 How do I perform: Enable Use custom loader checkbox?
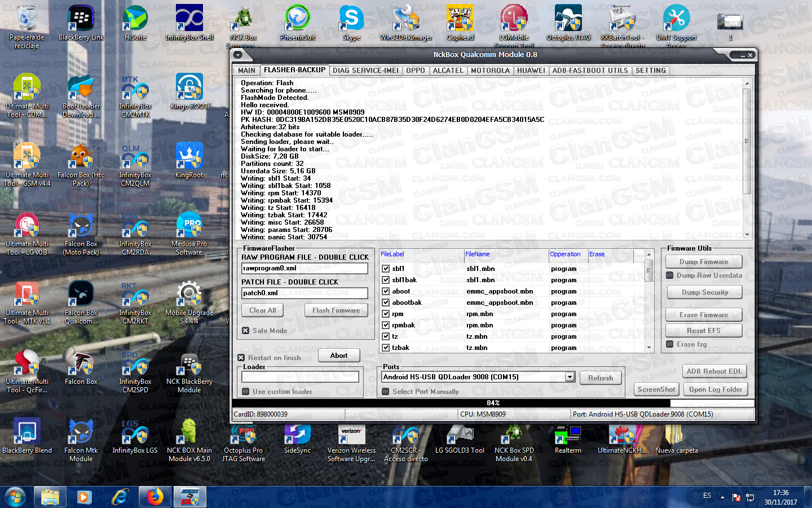(245, 392)
